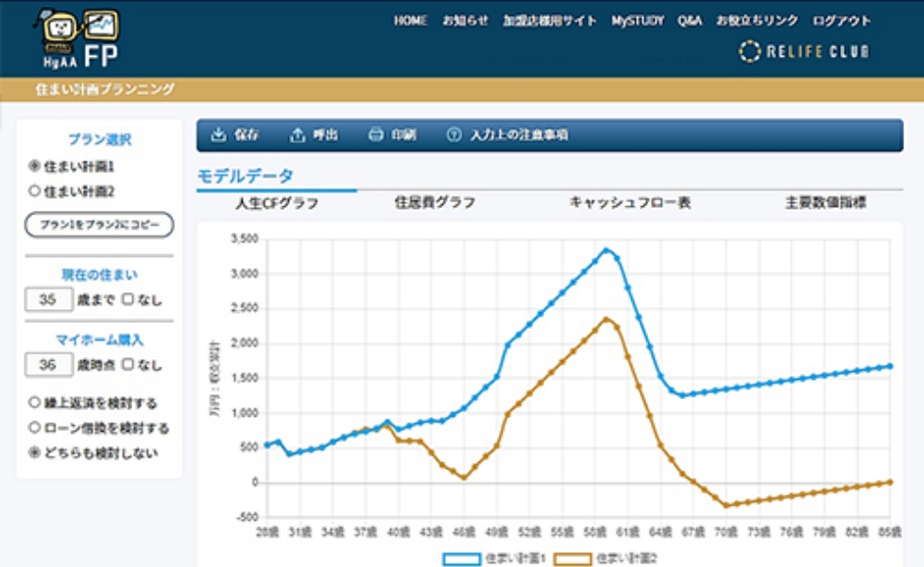Switch to the キャッシュフロー表 tab
Screen dimensions: 924x567
pyautogui.click(x=630, y=202)
